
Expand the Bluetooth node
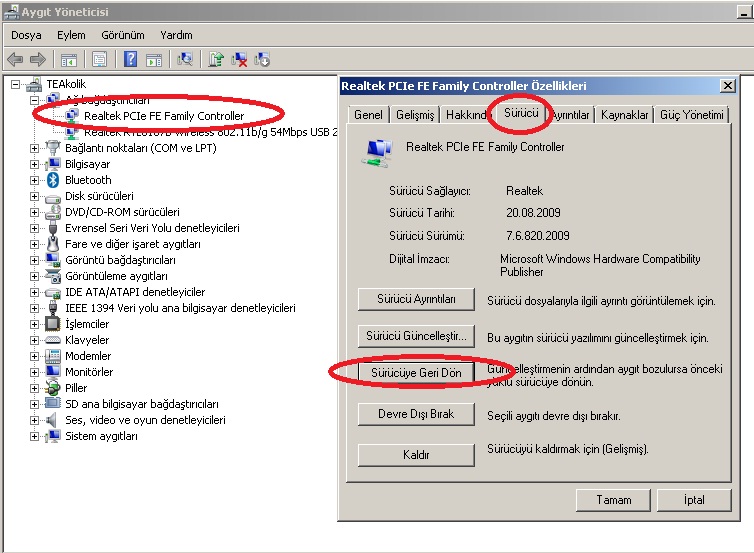click(x=34, y=180)
